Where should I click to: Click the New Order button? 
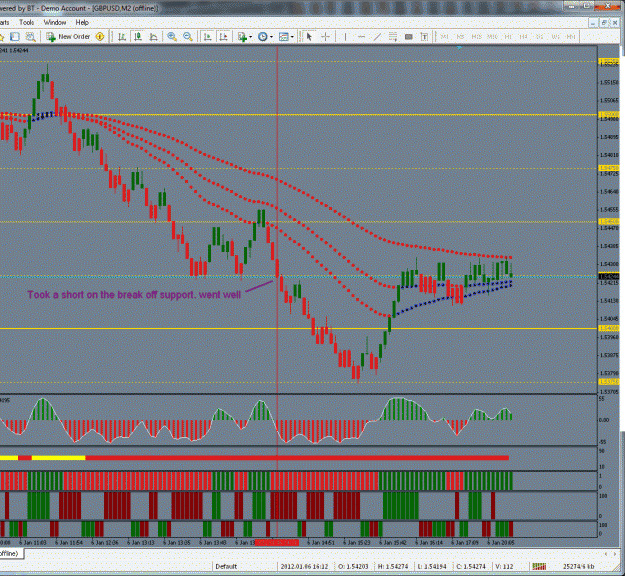click(69, 37)
